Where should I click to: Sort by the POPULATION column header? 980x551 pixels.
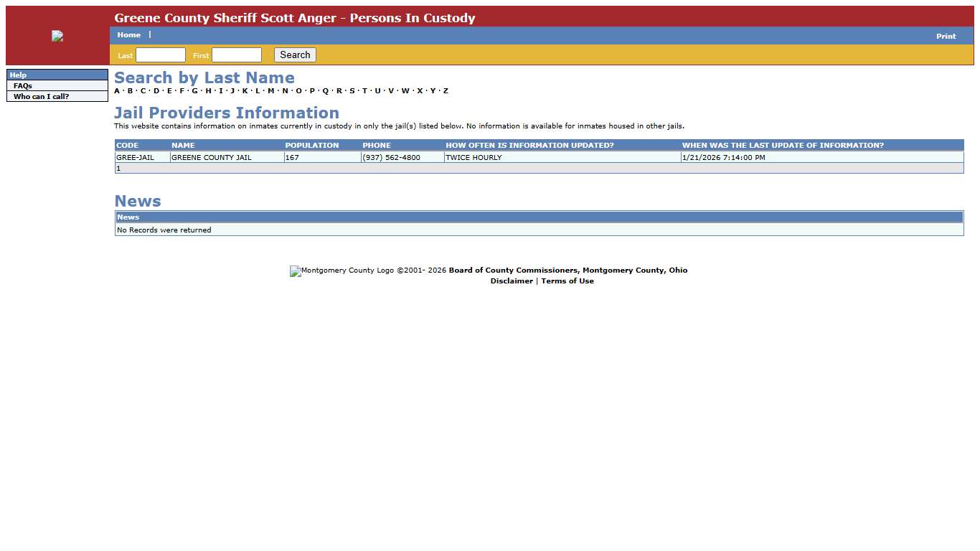(x=311, y=145)
